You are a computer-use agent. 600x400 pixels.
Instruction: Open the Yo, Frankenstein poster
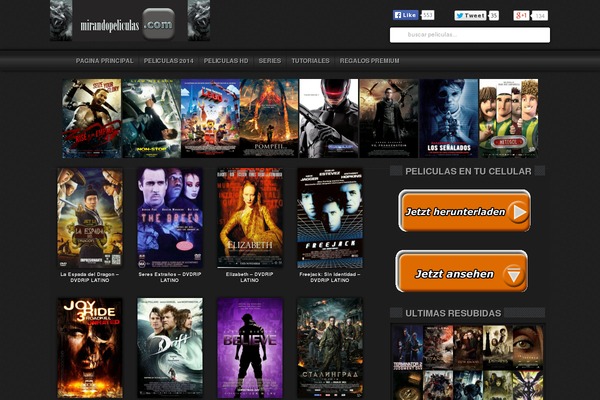click(x=389, y=118)
